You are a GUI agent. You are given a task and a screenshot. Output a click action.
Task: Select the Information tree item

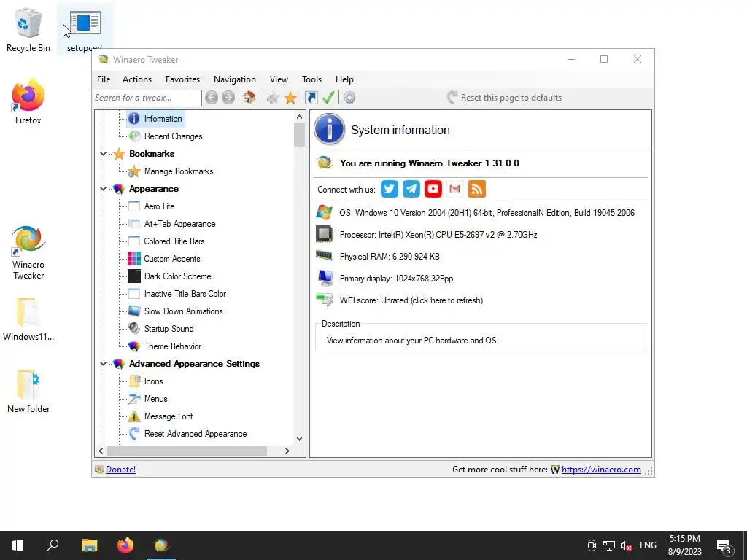pyautogui.click(x=163, y=119)
